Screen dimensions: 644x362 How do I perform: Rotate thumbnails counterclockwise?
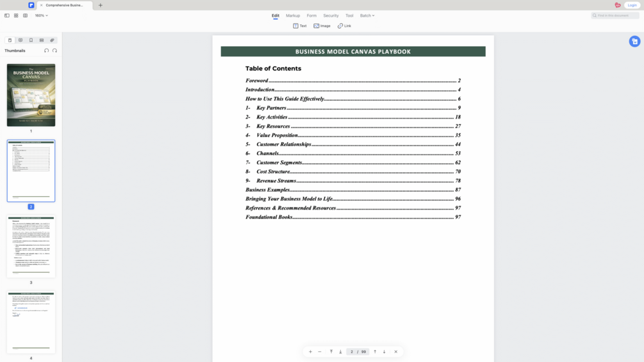[x=46, y=51]
